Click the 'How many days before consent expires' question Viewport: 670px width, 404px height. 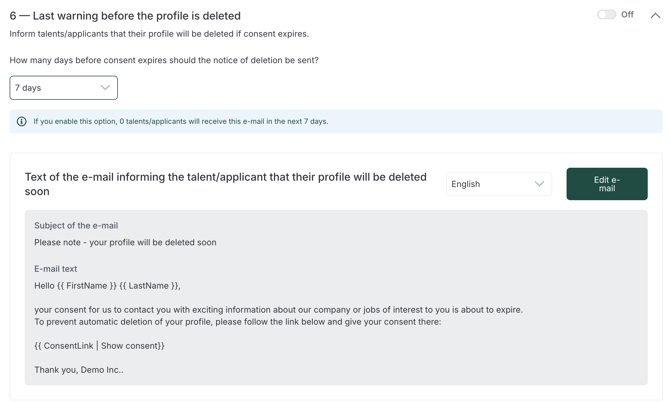[164, 60]
